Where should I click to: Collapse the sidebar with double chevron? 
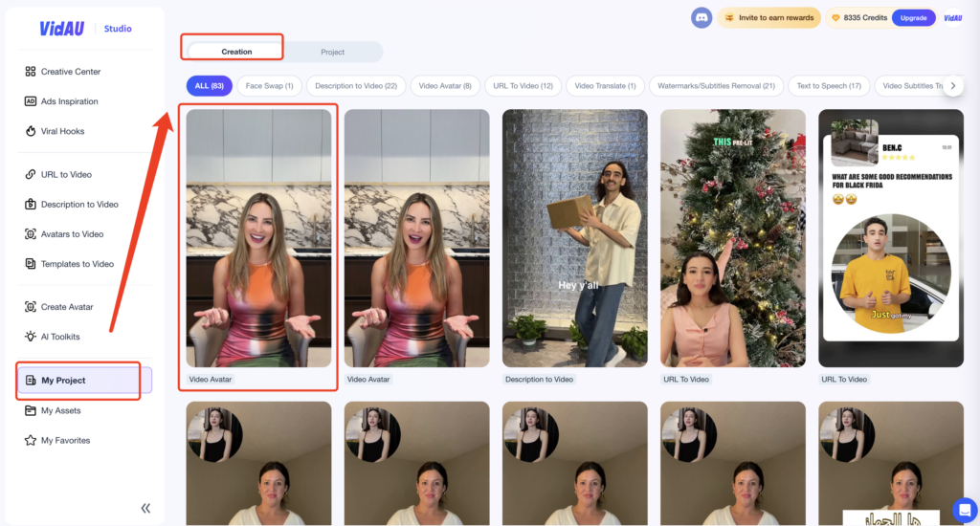(145, 508)
